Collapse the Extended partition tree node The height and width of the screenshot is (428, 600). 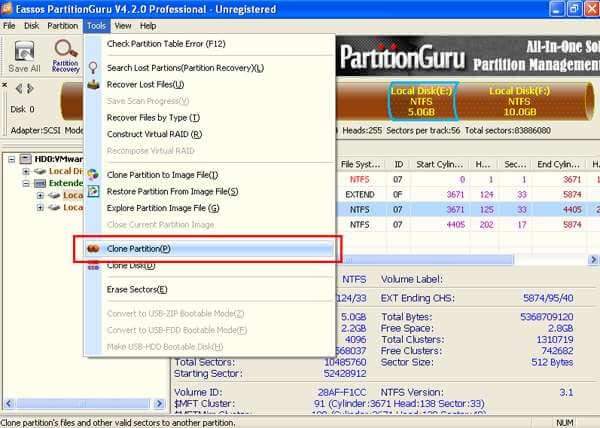point(26,183)
